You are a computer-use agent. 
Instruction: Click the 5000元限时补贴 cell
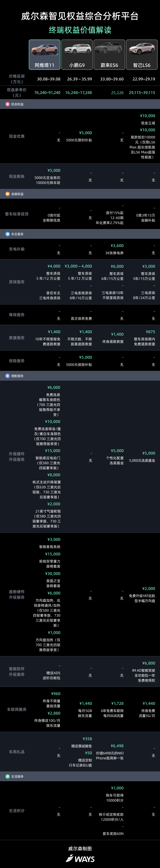pos(79,140)
